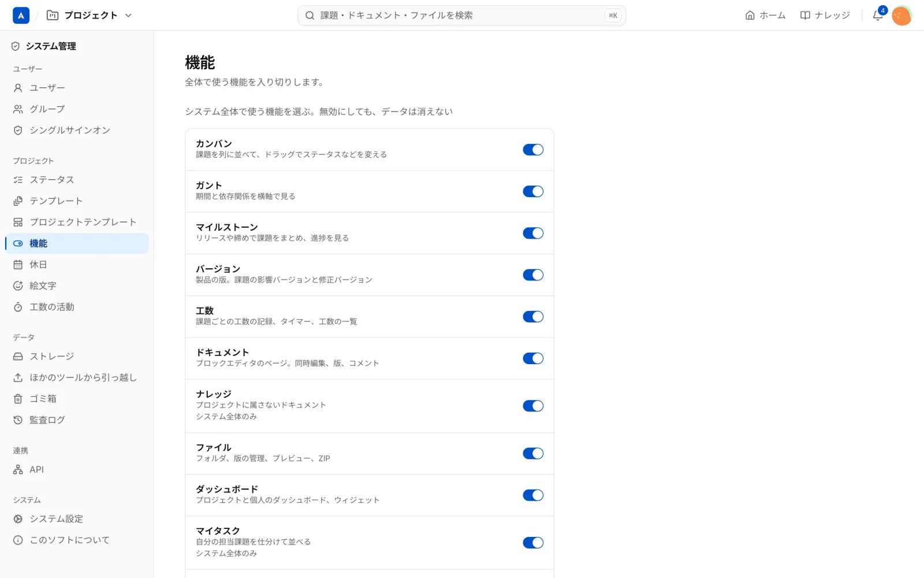
Task: Turn off the ナレッジ feature switch
Action: (x=533, y=406)
